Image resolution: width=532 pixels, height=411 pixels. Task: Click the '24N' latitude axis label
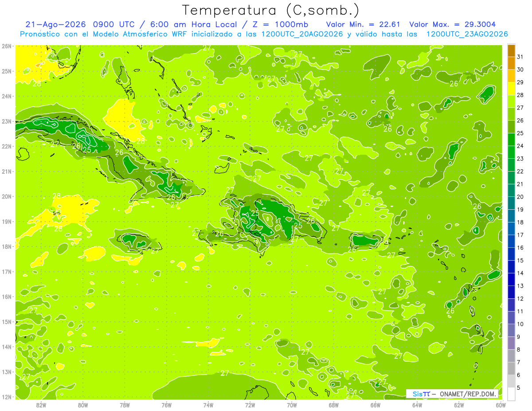[x=7, y=96]
